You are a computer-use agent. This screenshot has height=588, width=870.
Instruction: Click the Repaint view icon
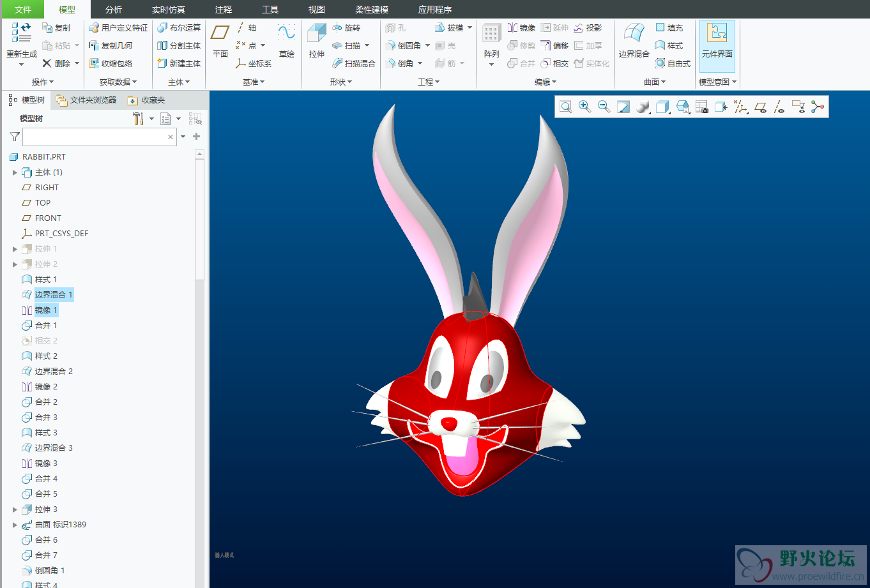(x=623, y=107)
